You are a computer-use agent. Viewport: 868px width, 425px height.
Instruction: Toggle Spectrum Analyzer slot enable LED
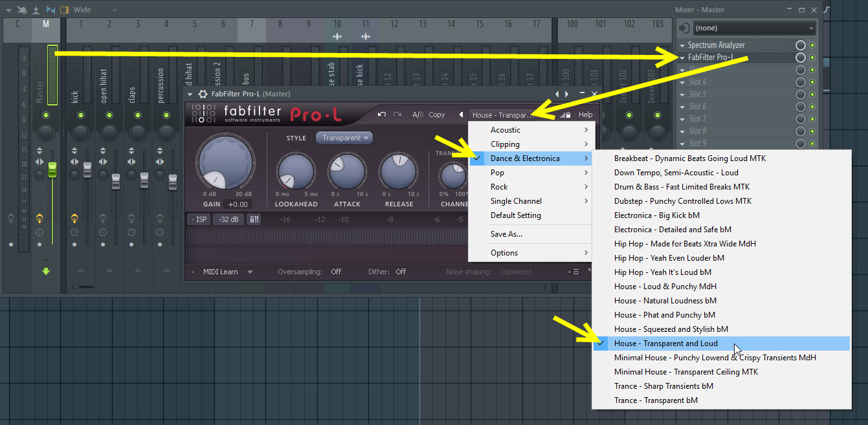[x=812, y=45]
